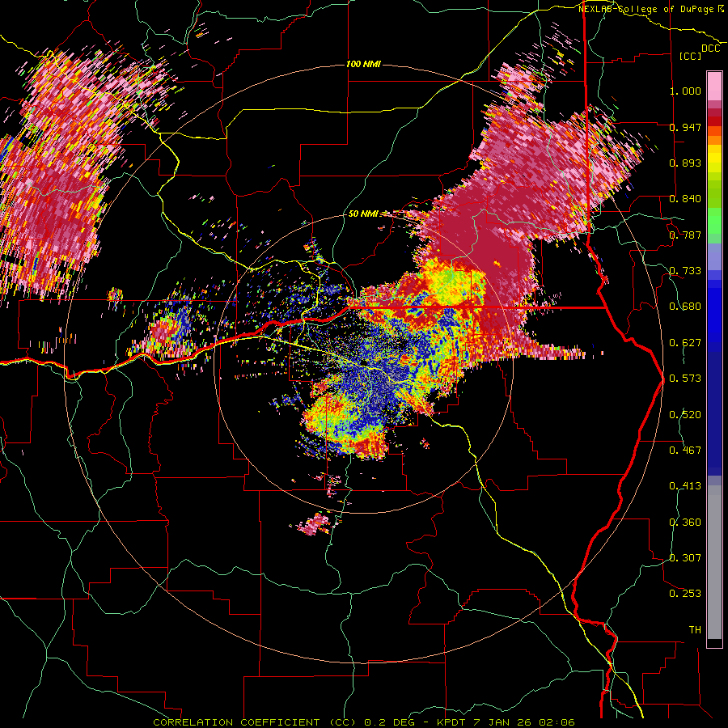Click the DCC product label
Image resolution: width=728 pixels, height=728 pixels.
(710, 49)
